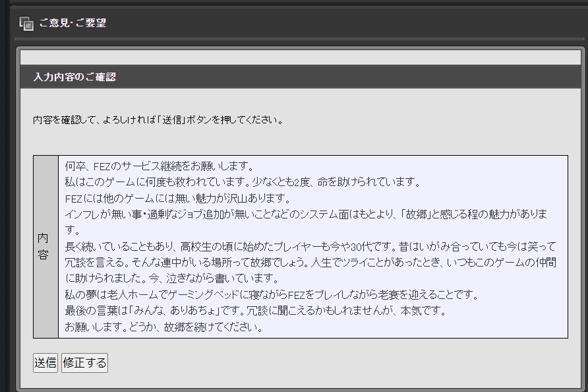
Task: Click the line 何卒、FEZのサービス継続をお願いします
Action: 160,166
